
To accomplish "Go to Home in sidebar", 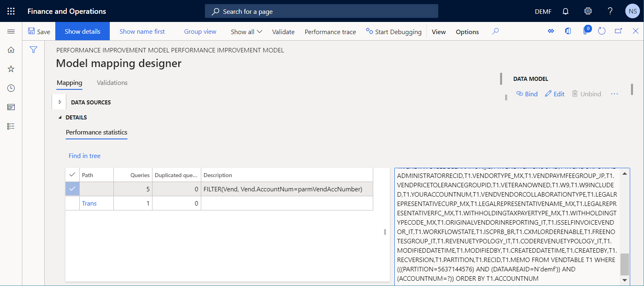I will point(11,50).
